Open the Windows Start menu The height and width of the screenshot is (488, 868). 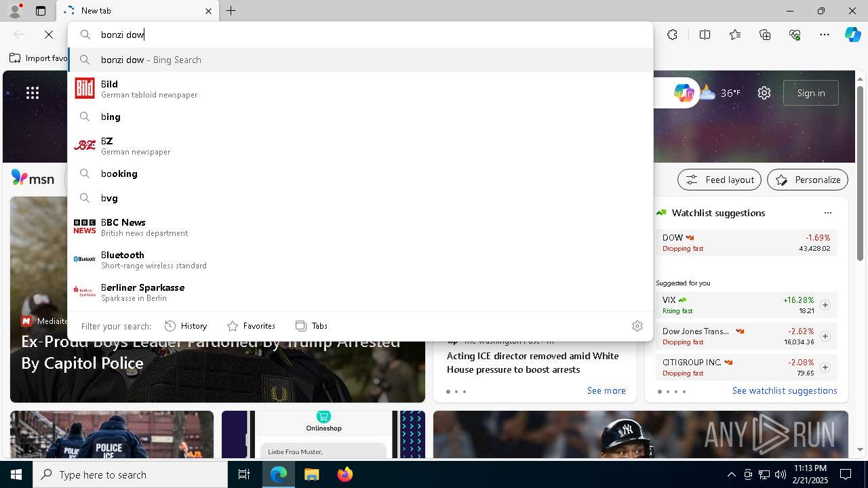pyautogui.click(x=16, y=474)
